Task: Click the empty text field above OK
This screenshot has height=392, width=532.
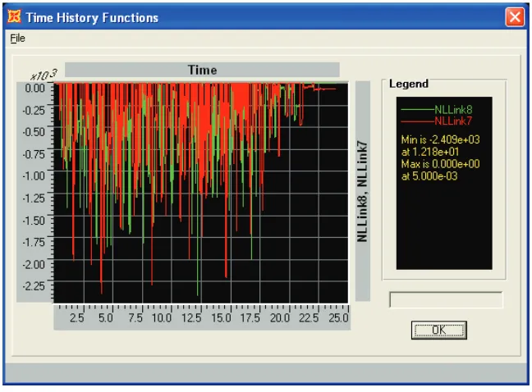Action: 446,299
